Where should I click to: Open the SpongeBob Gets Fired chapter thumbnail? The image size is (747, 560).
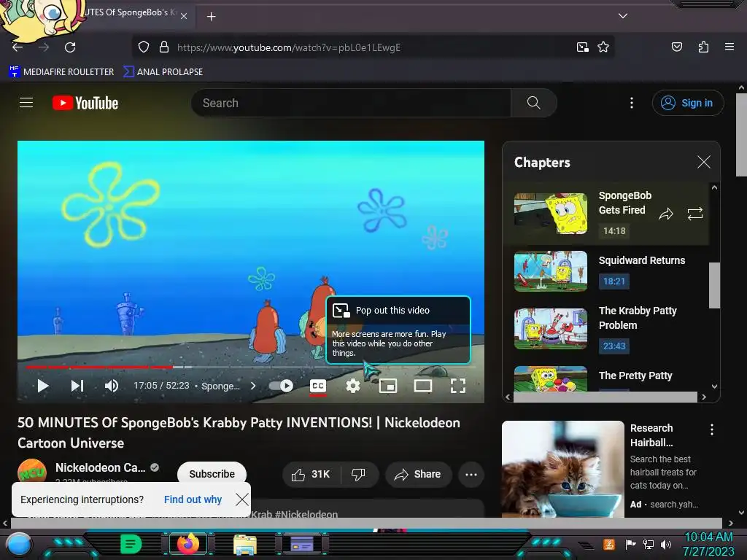(x=551, y=214)
